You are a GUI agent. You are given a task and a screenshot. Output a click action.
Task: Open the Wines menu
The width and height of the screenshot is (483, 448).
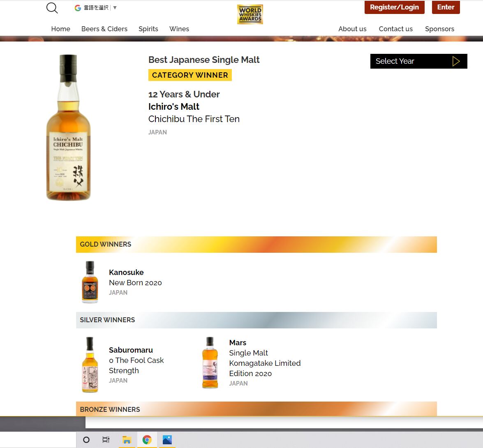pyautogui.click(x=179, y=29)
